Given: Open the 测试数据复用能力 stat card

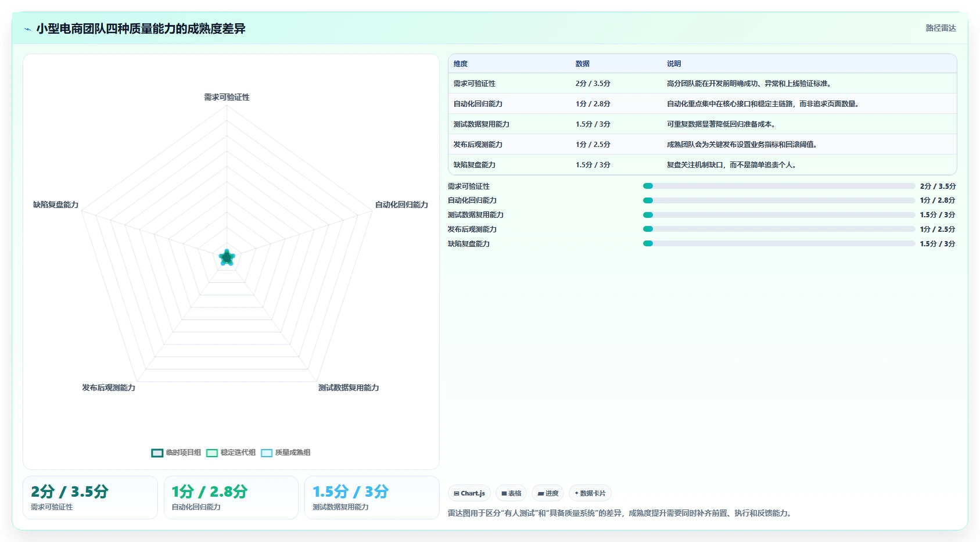Looking at the screenshot, I should pyautogui.click(x=372, y=497).
